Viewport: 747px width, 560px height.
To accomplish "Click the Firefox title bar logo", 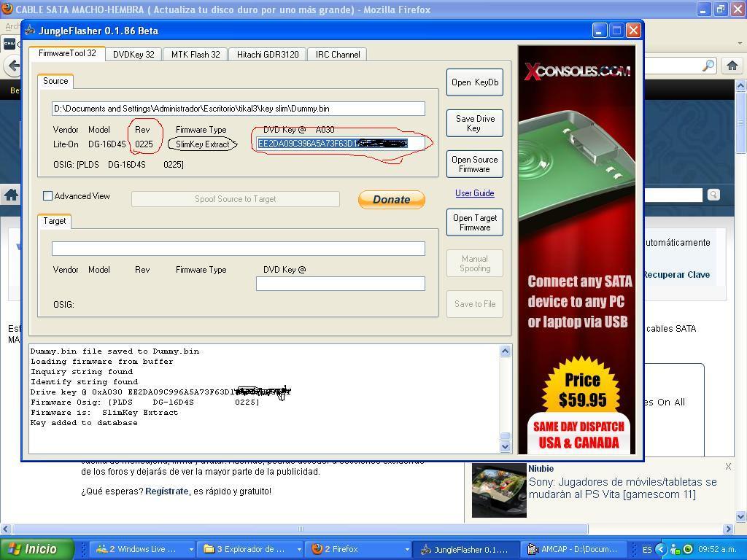I will coord(7,9).
